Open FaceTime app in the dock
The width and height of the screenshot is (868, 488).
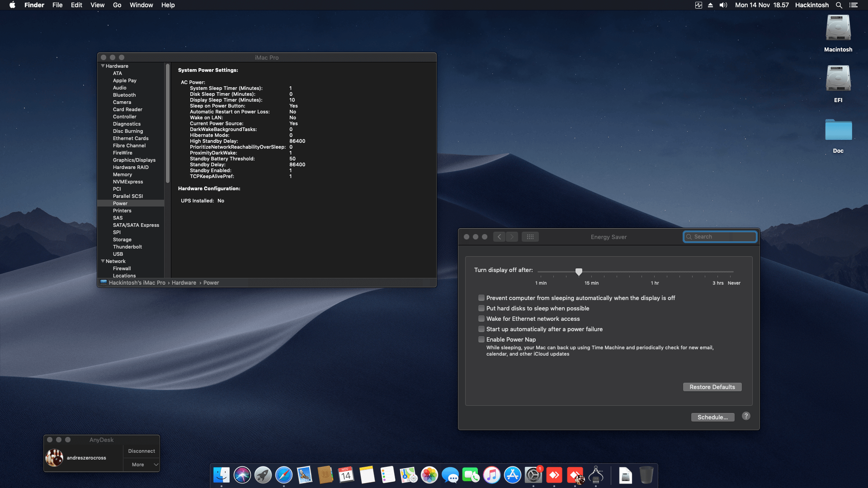pyautogui.click(x=471, y=475)
